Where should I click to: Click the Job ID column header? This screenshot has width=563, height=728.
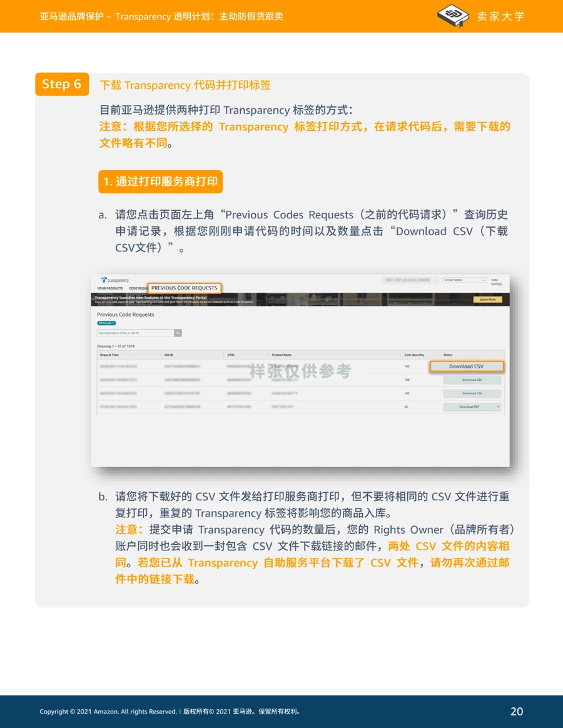[x=169, y=355]
